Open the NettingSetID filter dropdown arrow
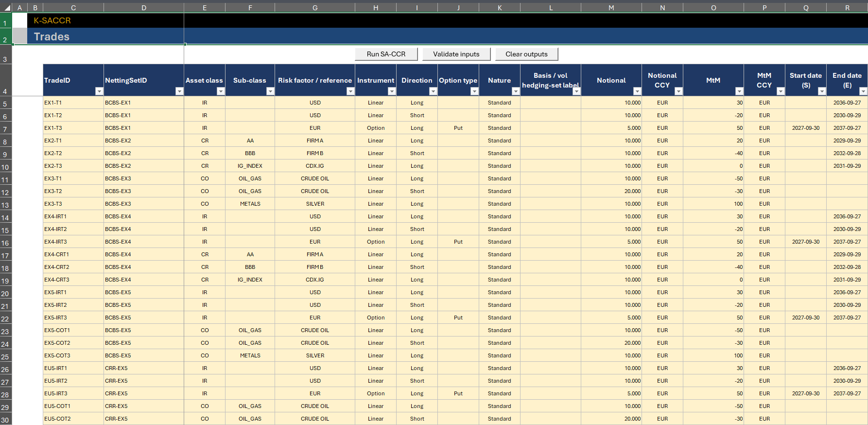 pyautogui.click(x=179, y=91)
